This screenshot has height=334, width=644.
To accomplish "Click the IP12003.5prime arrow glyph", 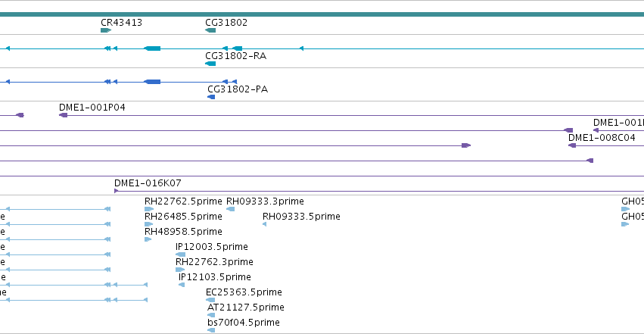I will tap(180, 254).
